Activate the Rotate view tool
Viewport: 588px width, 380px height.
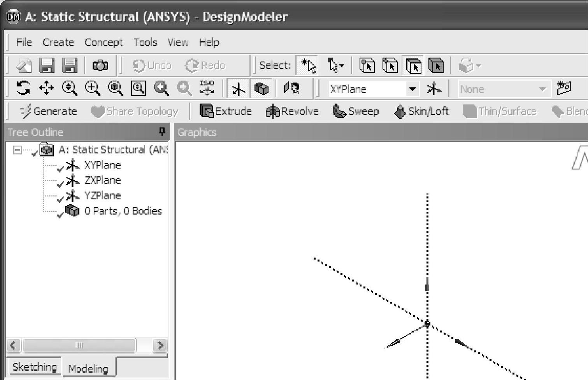coord(23,88)
